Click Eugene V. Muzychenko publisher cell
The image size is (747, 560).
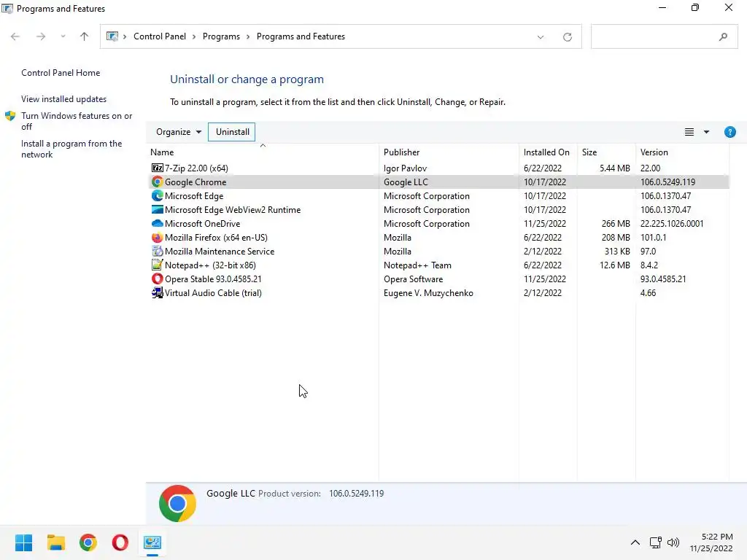tap(428, 293)
